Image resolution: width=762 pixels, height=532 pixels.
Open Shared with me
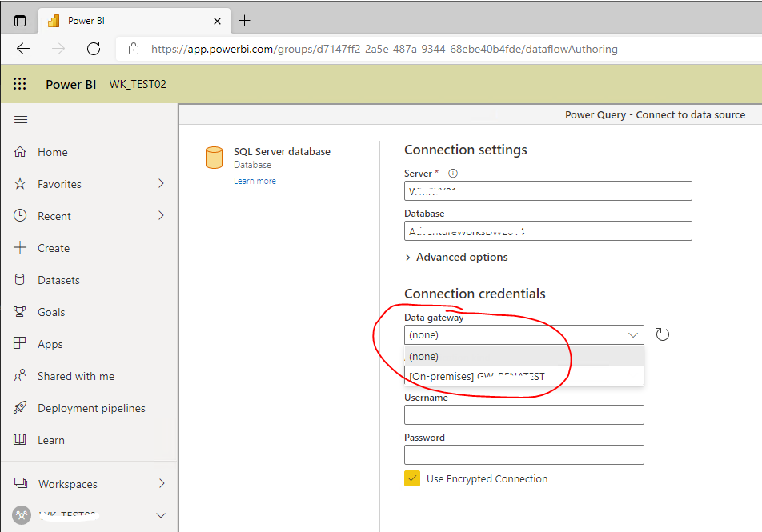pyautogui.click(x=76, y=377)
